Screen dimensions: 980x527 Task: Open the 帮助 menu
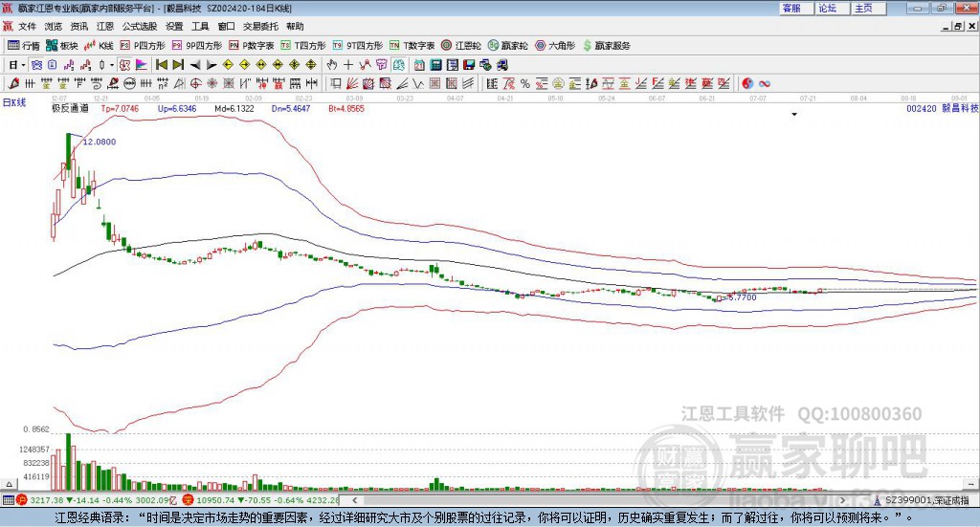pos(295,26)
